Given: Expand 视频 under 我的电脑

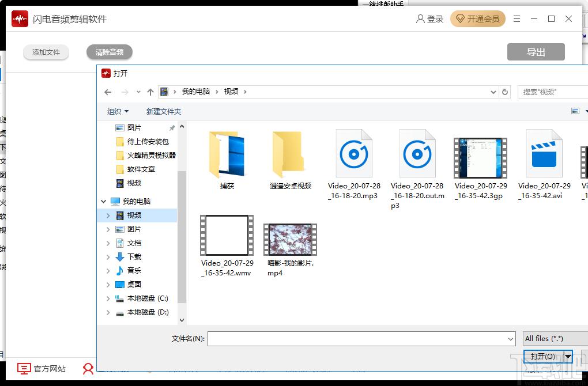Looking at the screenshot, I should click(x=108, y=215).
